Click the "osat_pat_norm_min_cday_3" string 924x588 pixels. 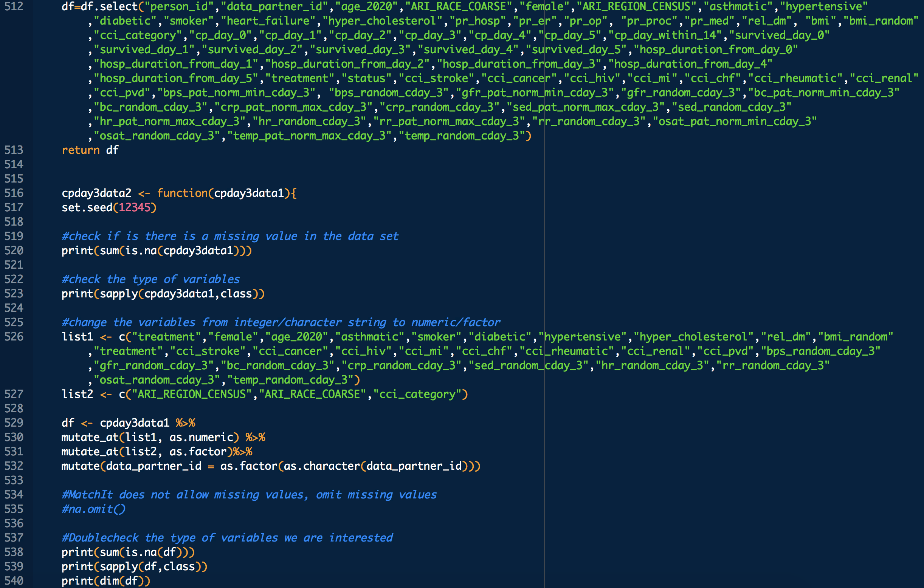tap(735, 122)
